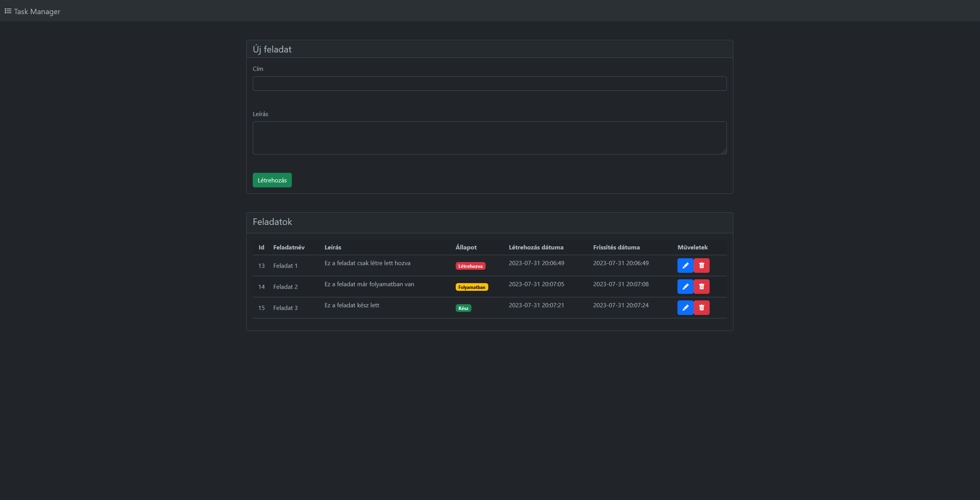
Task: Grab the Leírás textarea resize handle
Action: [723, 151]
